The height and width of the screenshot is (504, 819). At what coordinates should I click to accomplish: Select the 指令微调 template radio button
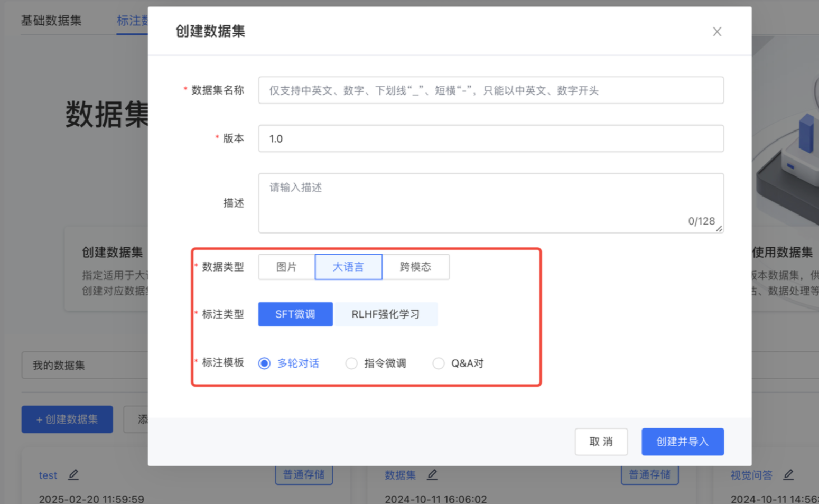coord(351,363)
